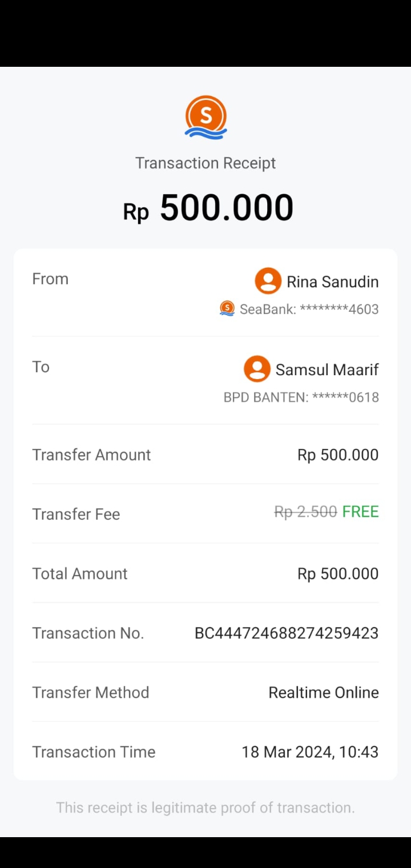
Task: Click the Transaction Receipt title
Action: point(205,163)
